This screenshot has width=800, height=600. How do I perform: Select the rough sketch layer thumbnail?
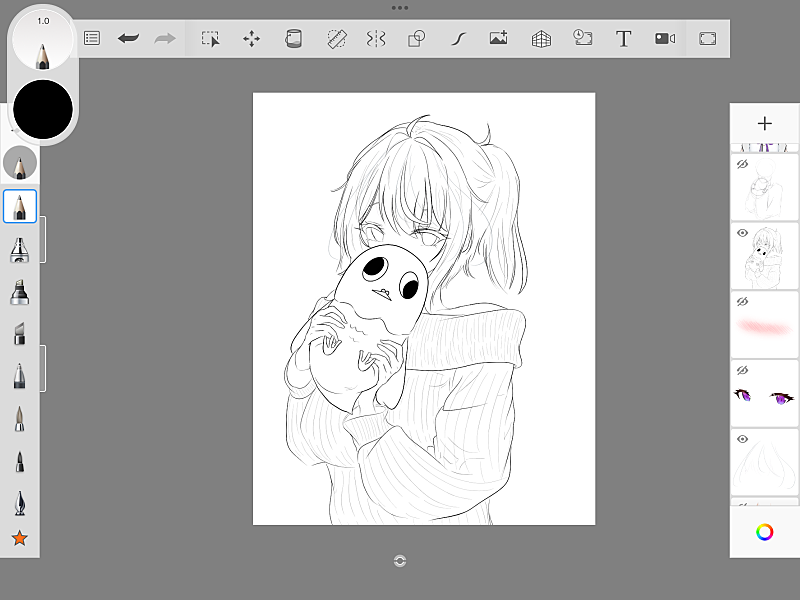pos(764,187)
